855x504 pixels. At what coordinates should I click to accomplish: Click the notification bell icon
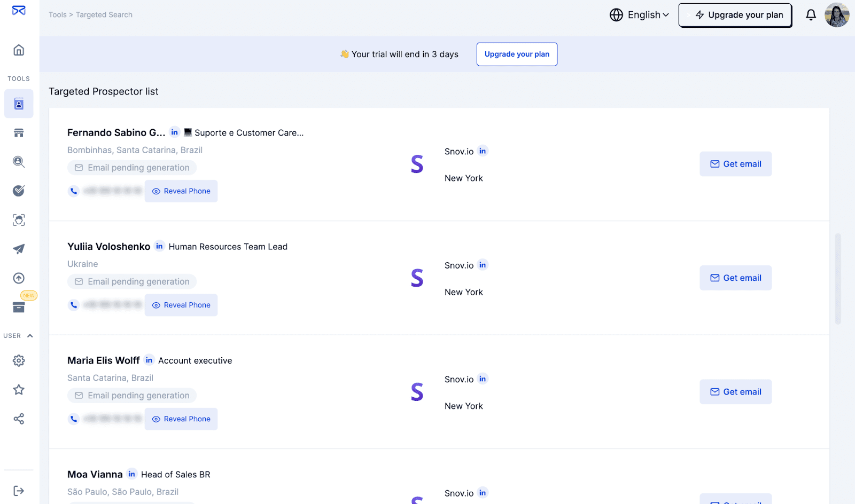point(811,15)
